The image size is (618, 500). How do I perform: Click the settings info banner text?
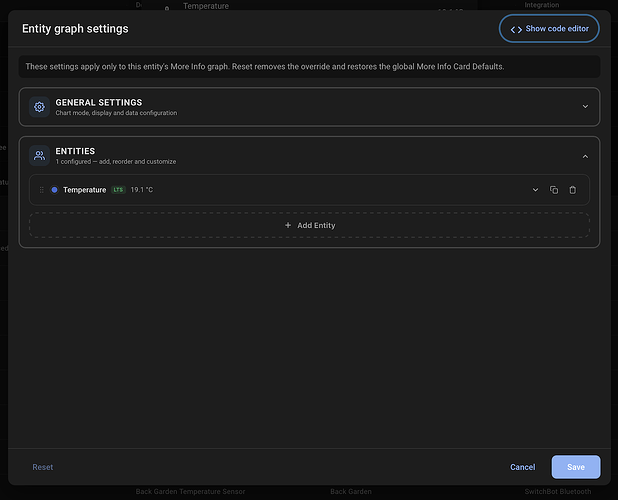(264, 67)
